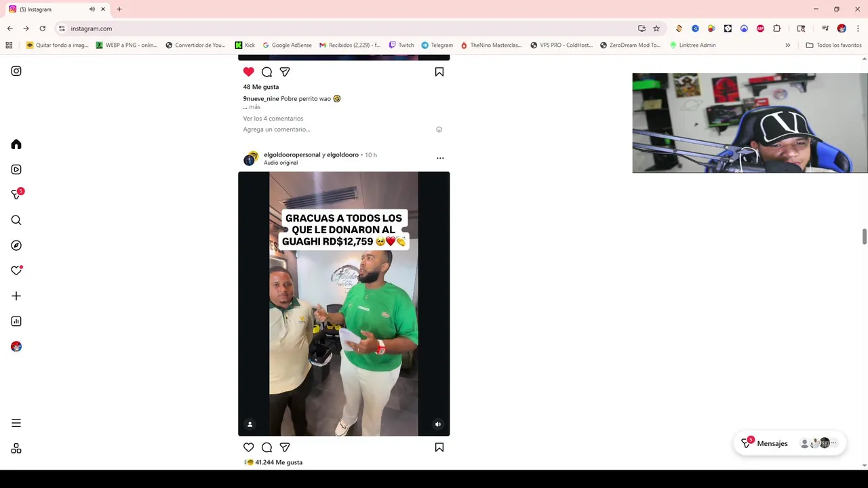Click the Create plus icon

pyautogui.click(x=16, y=296)
